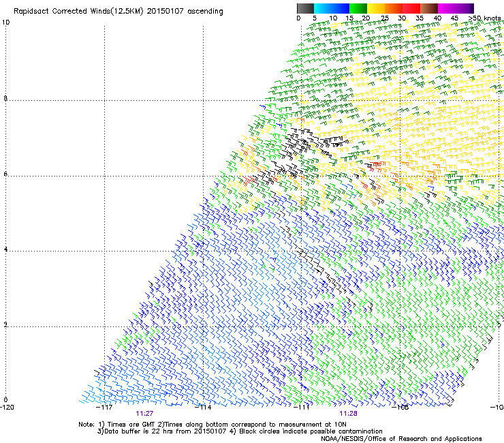Click the '>50 knots' legend label
This screenshot has width=504, height=443.
[x=484, y=18]
